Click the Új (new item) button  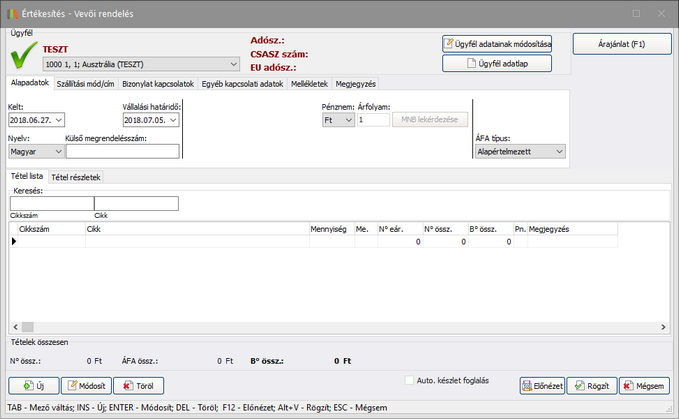coord(33,386)
